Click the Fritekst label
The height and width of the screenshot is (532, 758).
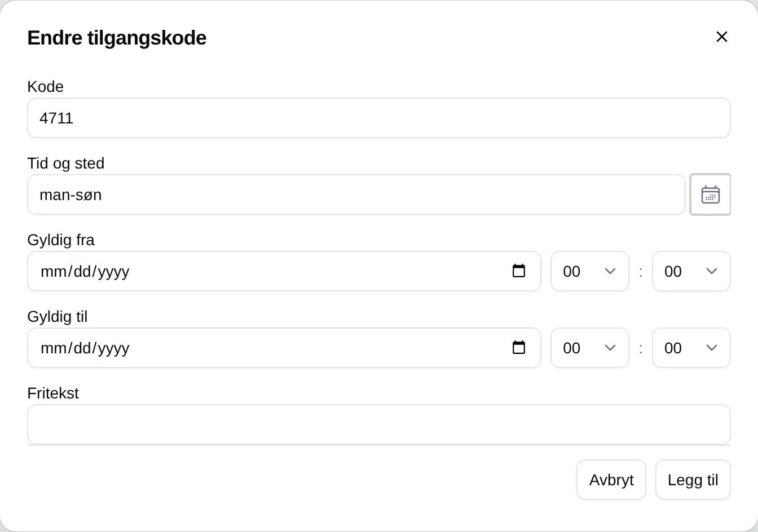[x=53, y=393]
